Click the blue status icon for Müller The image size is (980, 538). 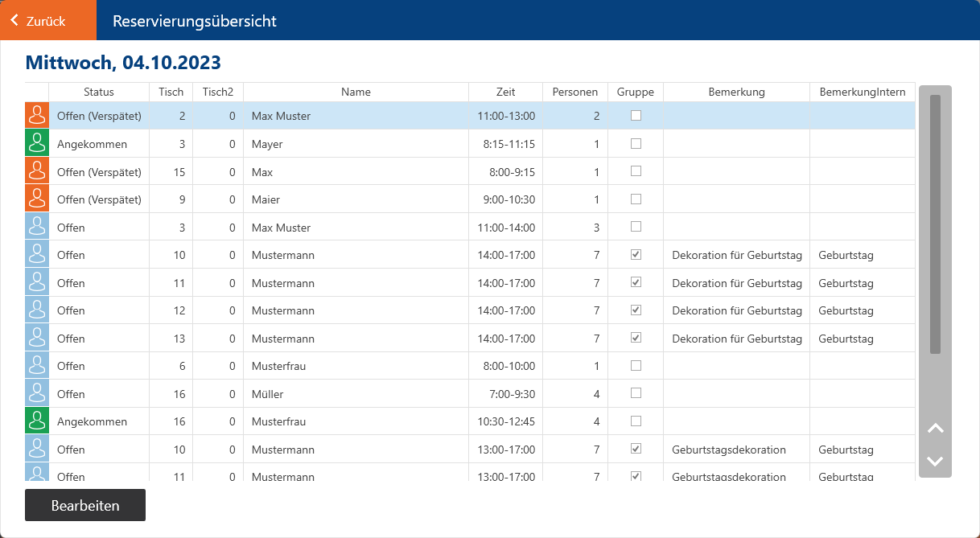pyautogui.click(x=36, y=393)
